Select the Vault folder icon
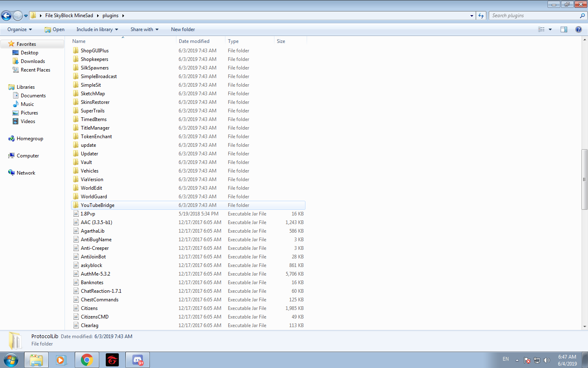 pos(76,162)
